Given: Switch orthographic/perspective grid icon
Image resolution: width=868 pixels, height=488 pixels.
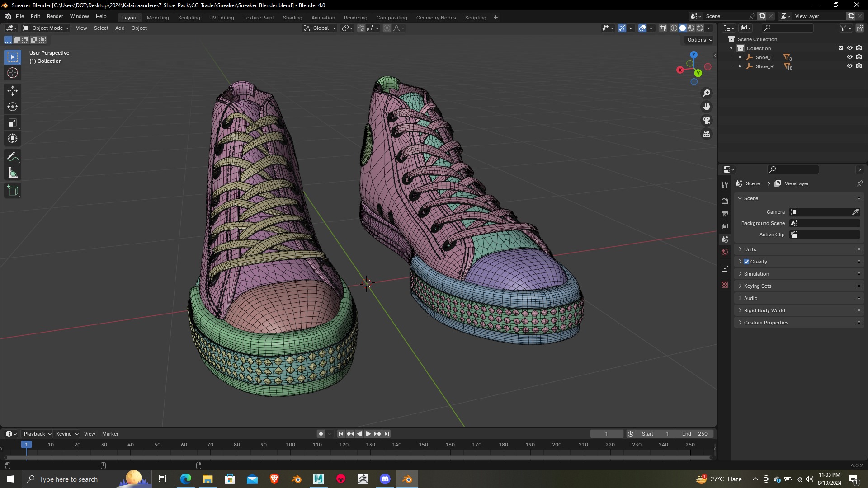Looking at the screenshot, I should tap(707, 134).
